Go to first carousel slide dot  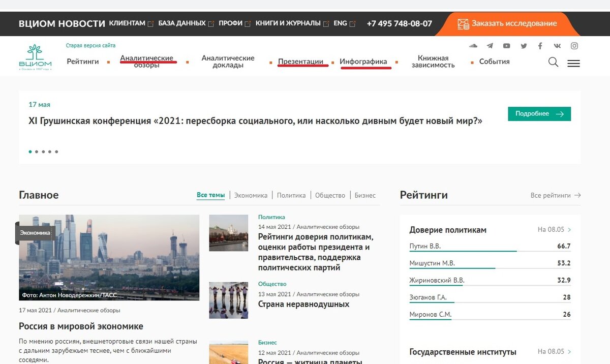(x=30, y=151)
